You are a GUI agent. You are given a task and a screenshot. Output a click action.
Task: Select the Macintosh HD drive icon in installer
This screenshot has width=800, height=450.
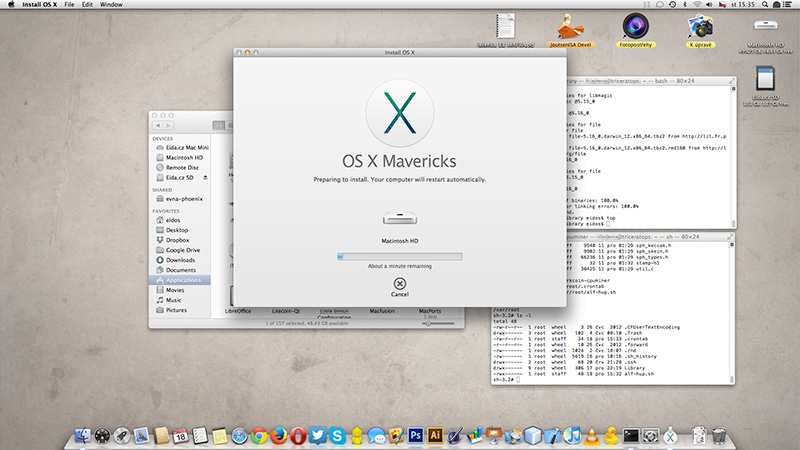pos(399,219)
